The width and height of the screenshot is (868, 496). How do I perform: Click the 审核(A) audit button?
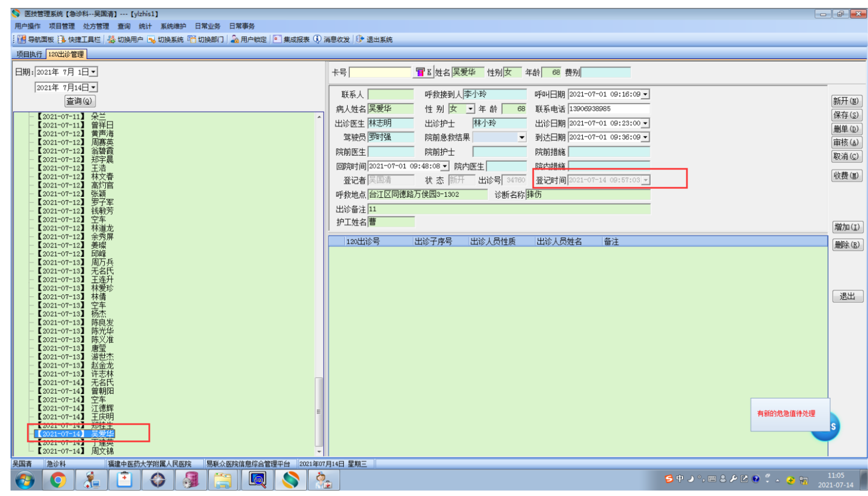(846, 143)
